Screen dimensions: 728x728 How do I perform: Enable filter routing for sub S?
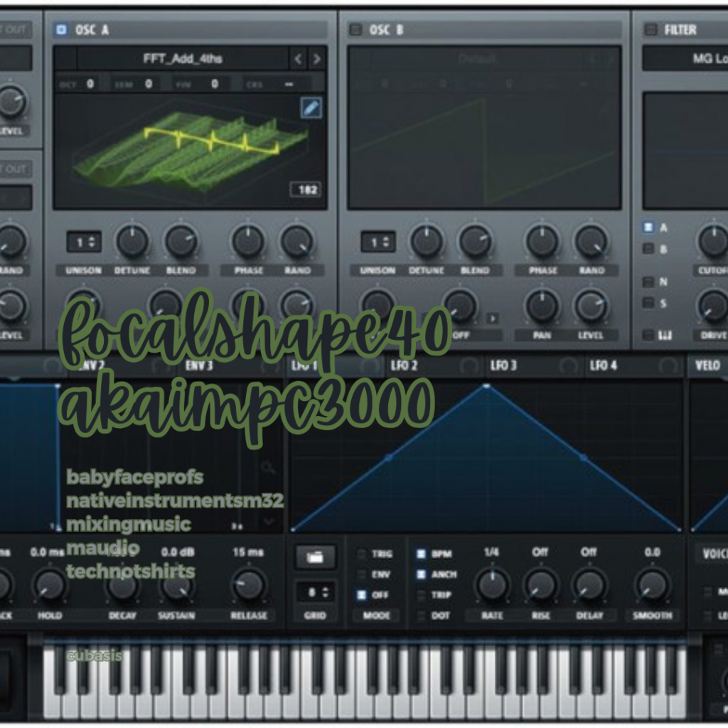[648, 303]
